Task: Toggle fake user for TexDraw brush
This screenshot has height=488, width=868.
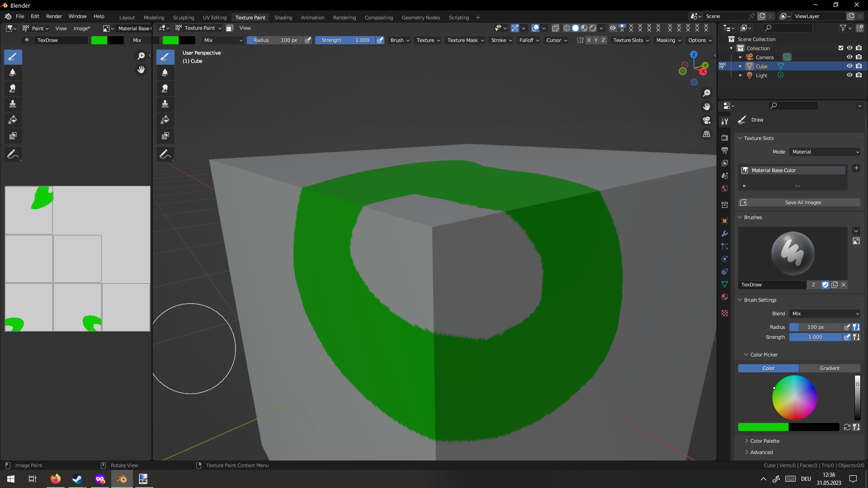Action: click(x=825, y=285)
